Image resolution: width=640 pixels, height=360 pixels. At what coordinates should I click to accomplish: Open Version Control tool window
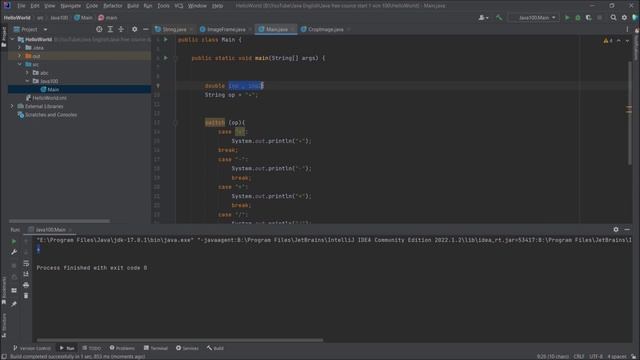click(x=31, y=348)
